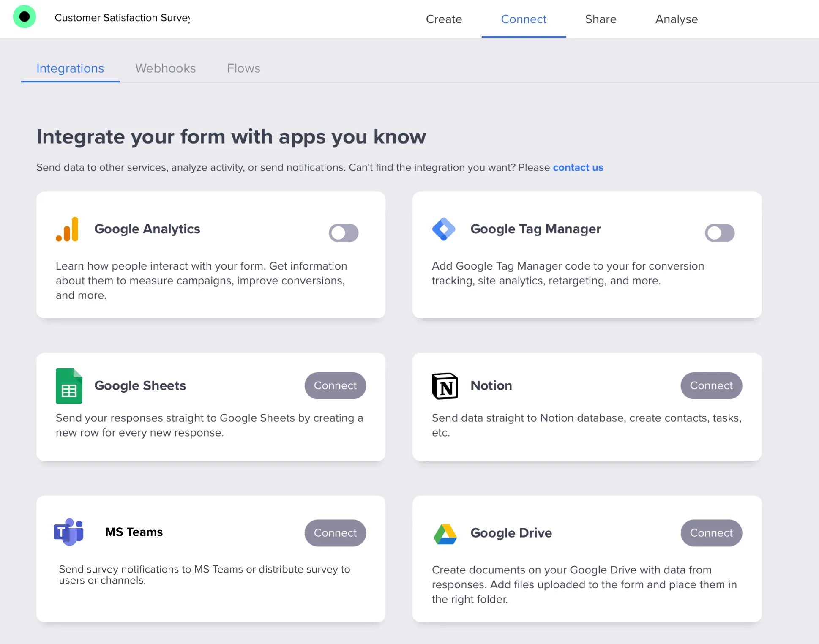Connect MS Teams for survey notifications
This screenshot has height=644, width=819.
point(335,533)
